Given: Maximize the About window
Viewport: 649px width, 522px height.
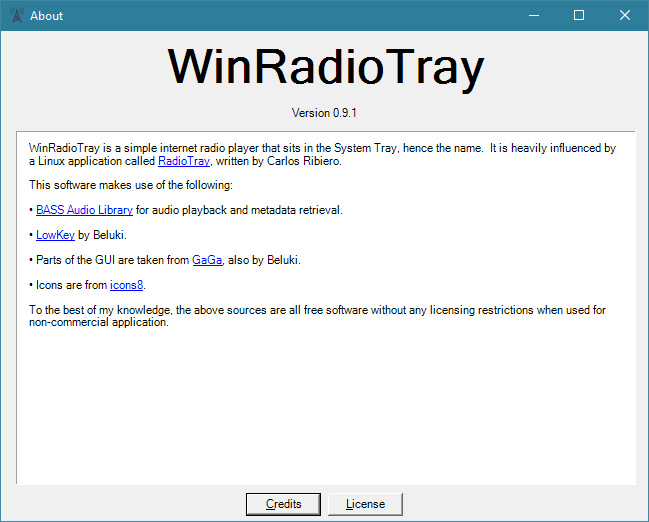Looking at the screenshot, I should pyautogui.click(x=578, y=15).
